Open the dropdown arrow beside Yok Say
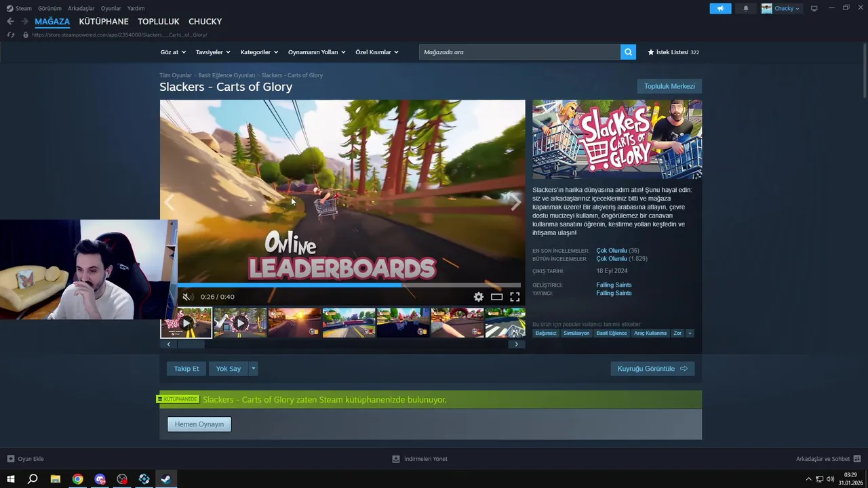The height and width of the screenshot is (488, 868). click(253, 369)
